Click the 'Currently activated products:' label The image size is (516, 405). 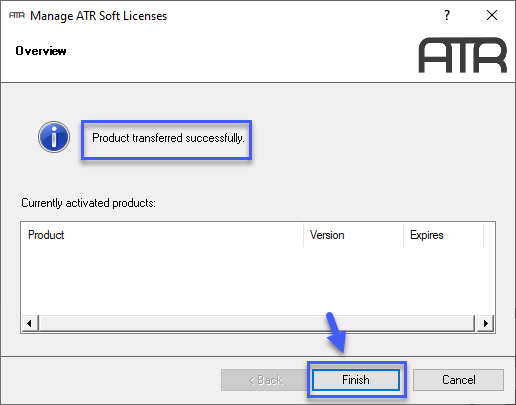88,203
